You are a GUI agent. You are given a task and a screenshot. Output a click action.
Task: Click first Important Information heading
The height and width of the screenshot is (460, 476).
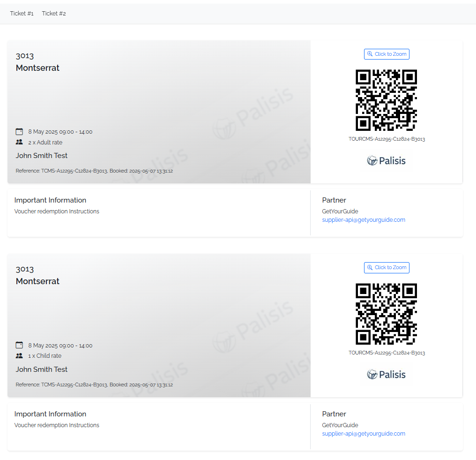50,200
